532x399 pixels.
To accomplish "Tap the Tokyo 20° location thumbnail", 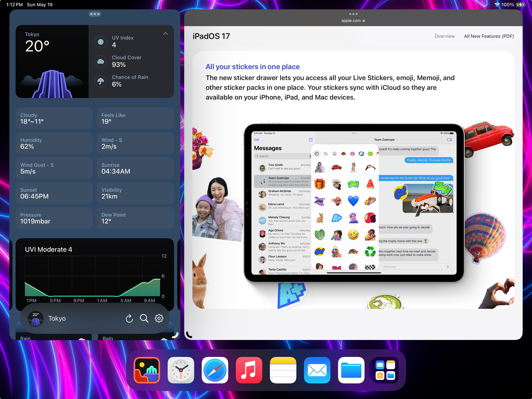I will point(36,318).
